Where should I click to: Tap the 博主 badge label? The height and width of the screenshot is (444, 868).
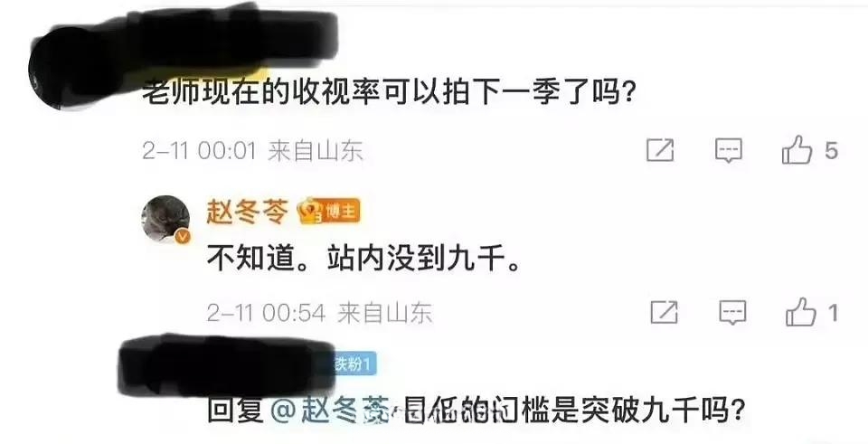(x=341, y=212)
